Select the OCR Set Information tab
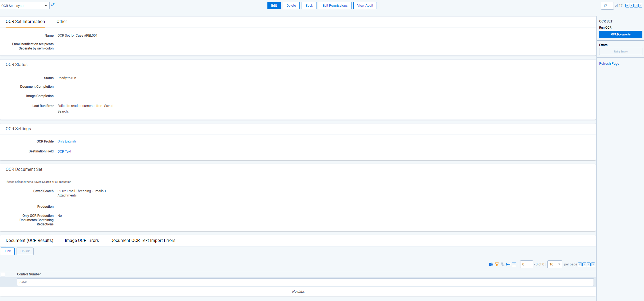The height and width of the screenshot is (301, 644). (25, 22)
